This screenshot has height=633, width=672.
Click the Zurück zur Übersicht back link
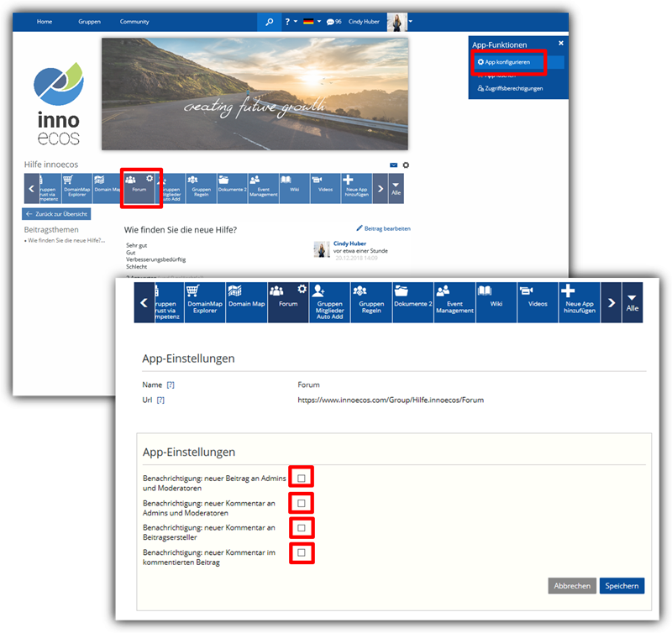coord(56,214)
